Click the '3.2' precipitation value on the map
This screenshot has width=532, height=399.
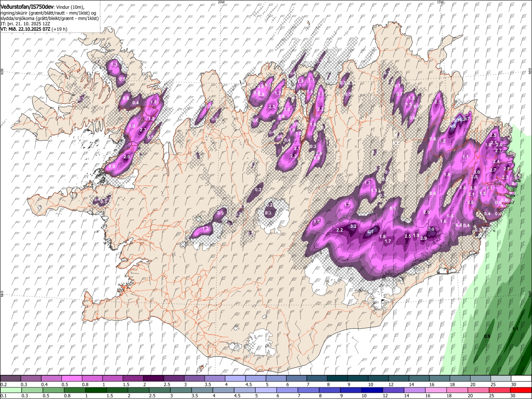pos(354,226)
